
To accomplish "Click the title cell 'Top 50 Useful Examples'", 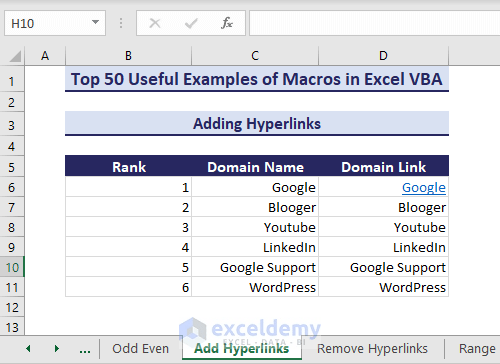I will point(257,79).
